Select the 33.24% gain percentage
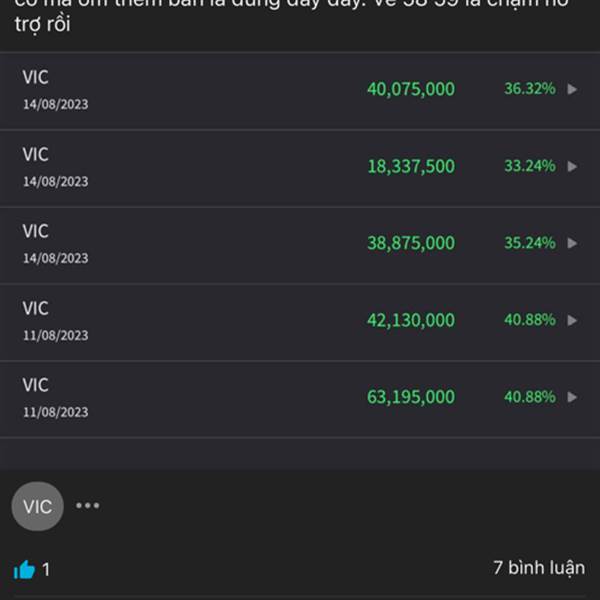Viewport: 600px width, 600px height. pyautogui.click(x=530, y=166)
